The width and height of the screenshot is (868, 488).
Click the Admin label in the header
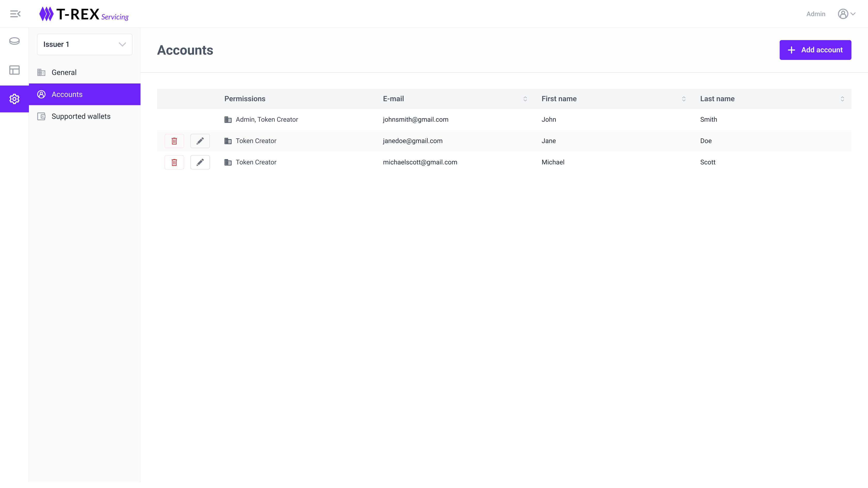[816, 14]
